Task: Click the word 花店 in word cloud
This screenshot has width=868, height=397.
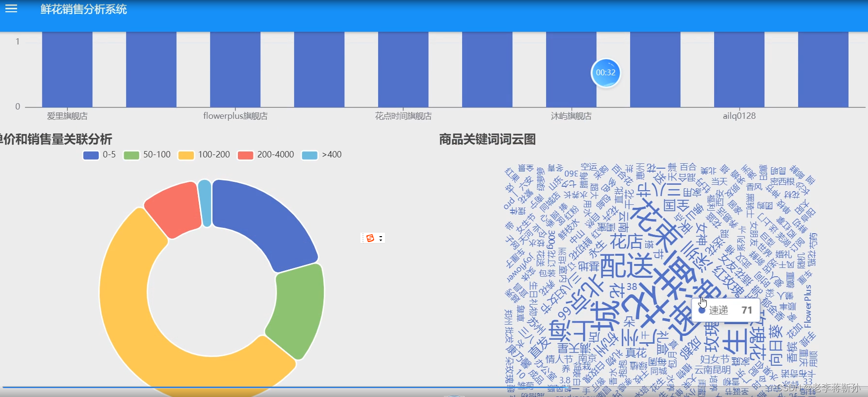Action: [626, 242]
